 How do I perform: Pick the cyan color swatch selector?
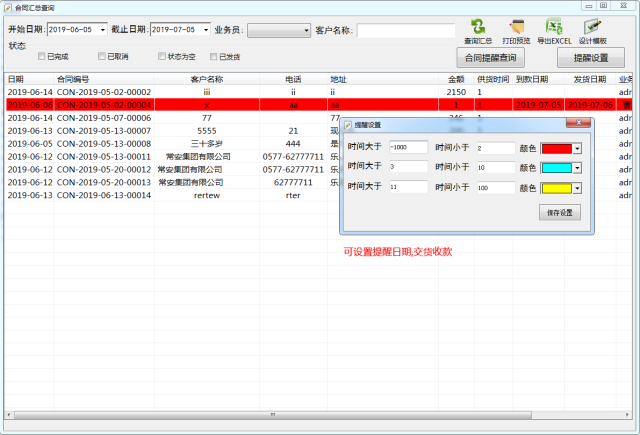[577, 167]
